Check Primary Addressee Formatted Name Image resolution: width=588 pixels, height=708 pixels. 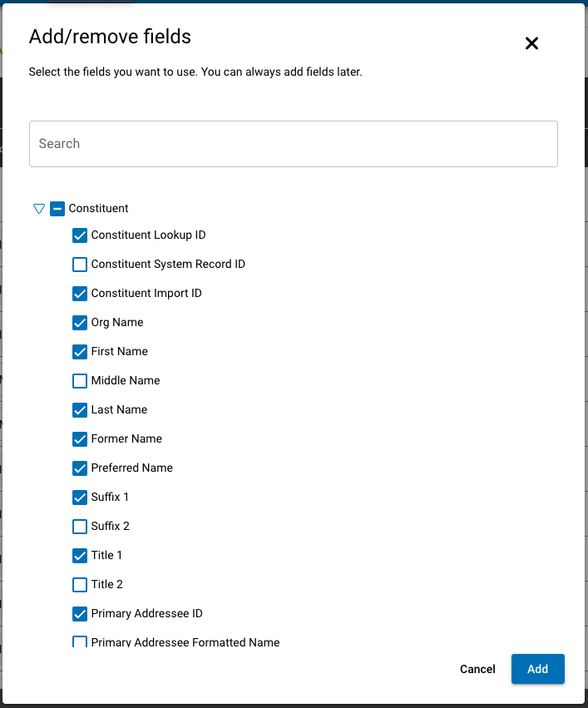coord(80,641)
